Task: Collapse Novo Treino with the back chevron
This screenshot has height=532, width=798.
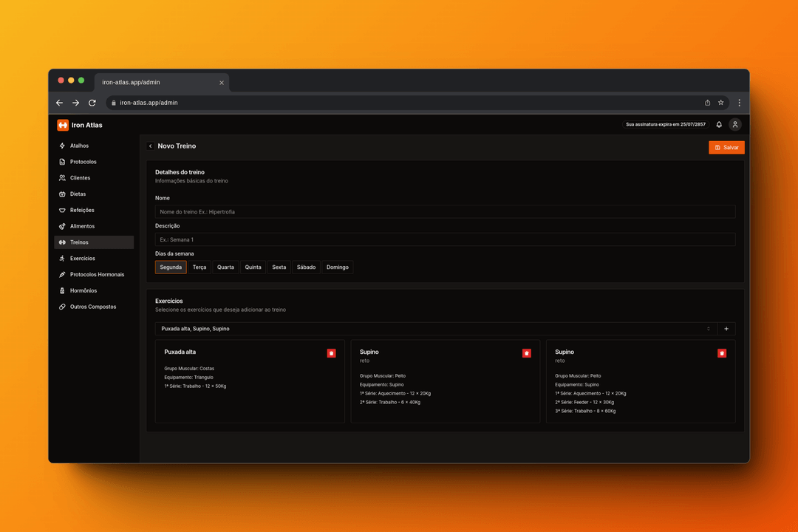Action: coord(150,146)
